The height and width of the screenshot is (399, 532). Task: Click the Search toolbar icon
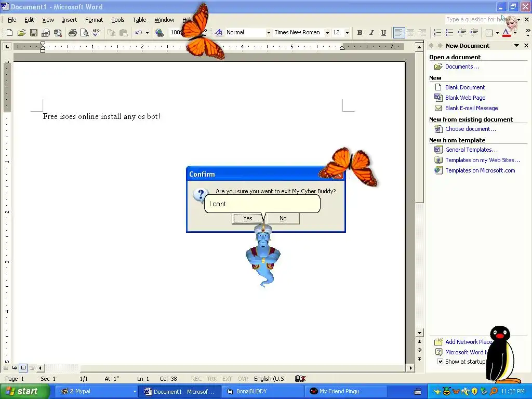point(58,33)
